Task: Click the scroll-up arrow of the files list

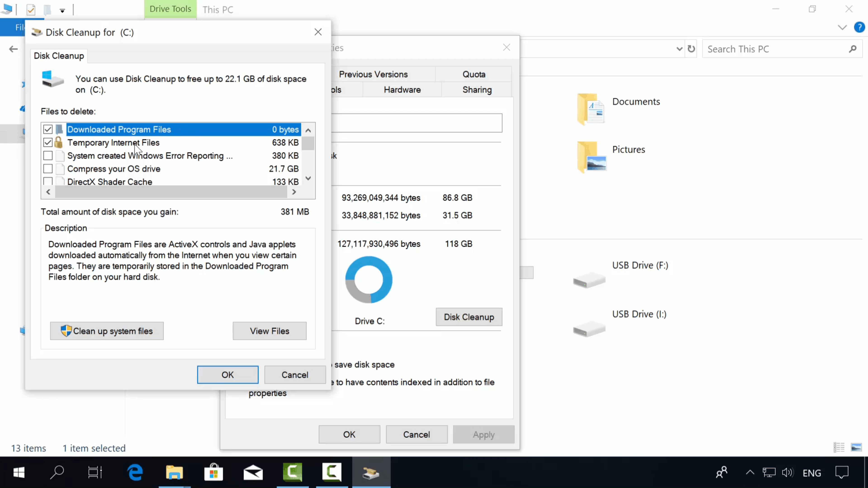Action: (308, 130)
